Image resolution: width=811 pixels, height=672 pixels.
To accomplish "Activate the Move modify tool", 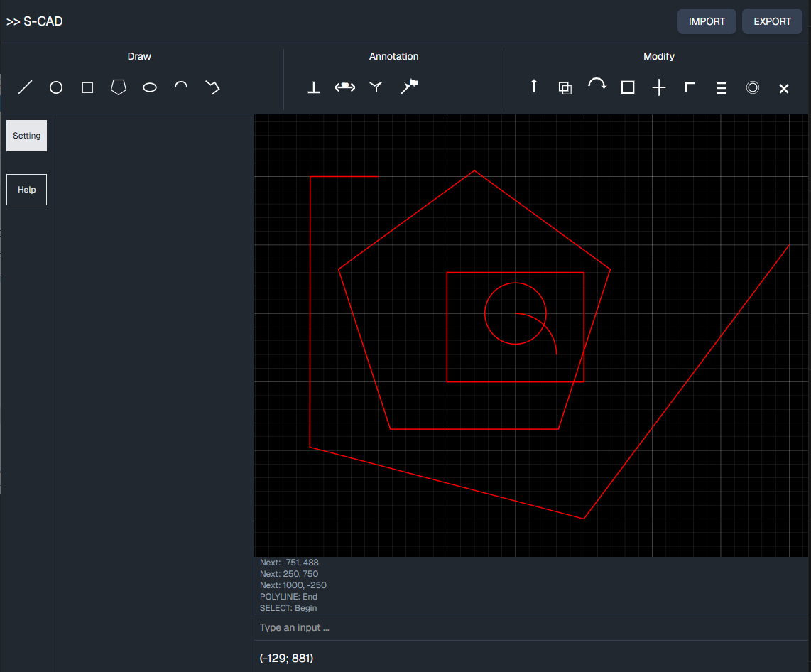I will (534, 86).
